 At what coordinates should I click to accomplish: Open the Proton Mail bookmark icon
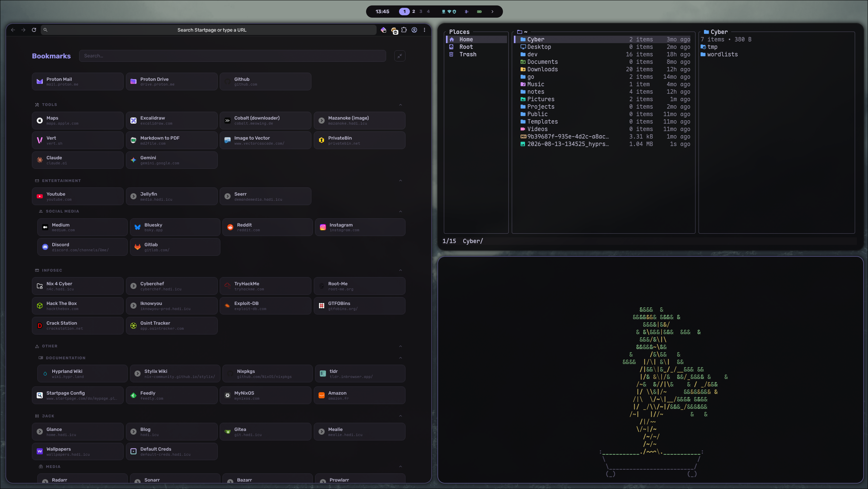(x=40, y=81)
